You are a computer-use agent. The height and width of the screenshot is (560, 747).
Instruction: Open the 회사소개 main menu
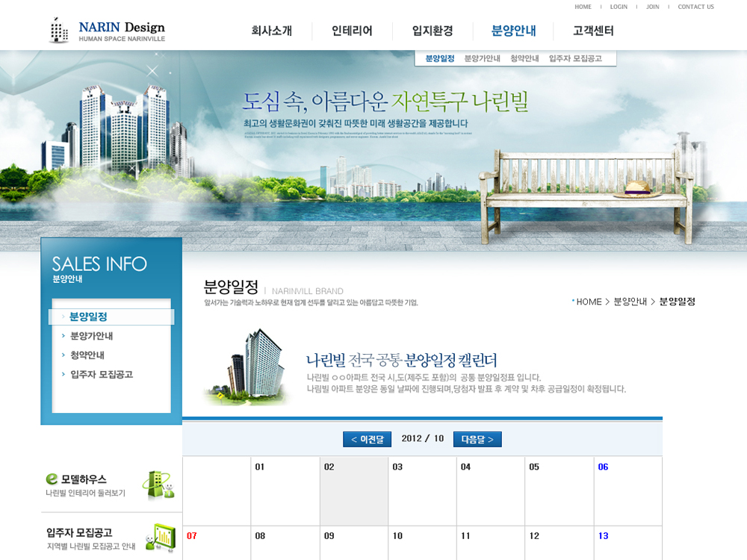pos(271,31)
